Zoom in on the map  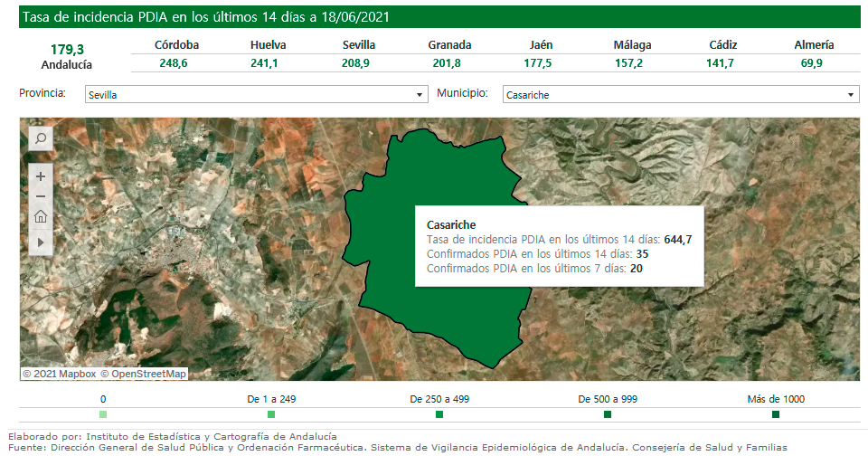coord(41,176)
